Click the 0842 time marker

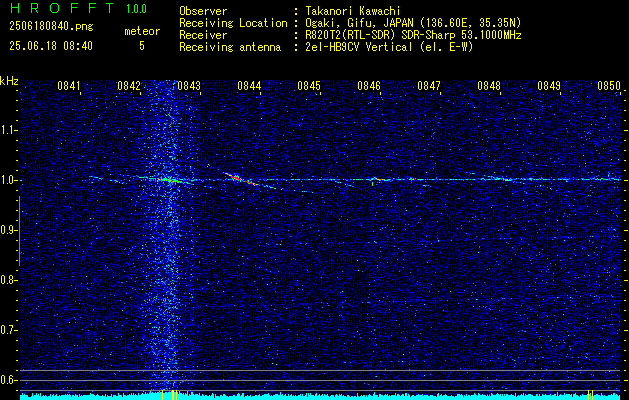click(129, 85)
